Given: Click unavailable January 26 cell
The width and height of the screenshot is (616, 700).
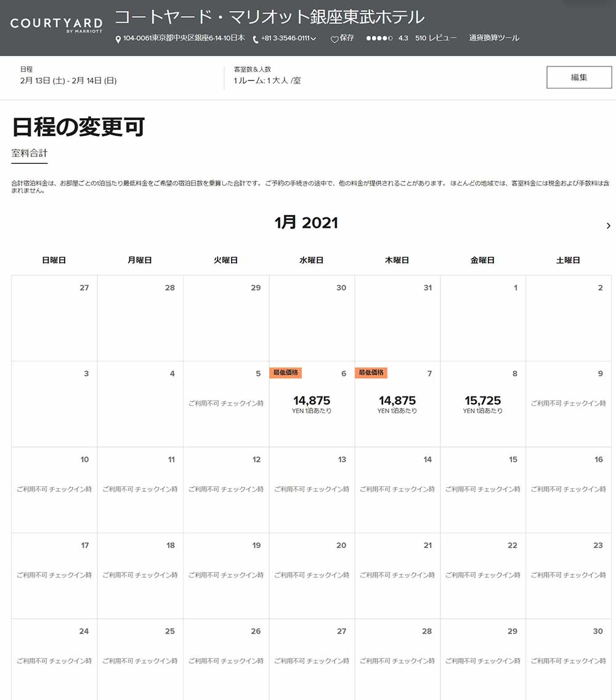Looking at the screenshot, I should pos(226,659).
